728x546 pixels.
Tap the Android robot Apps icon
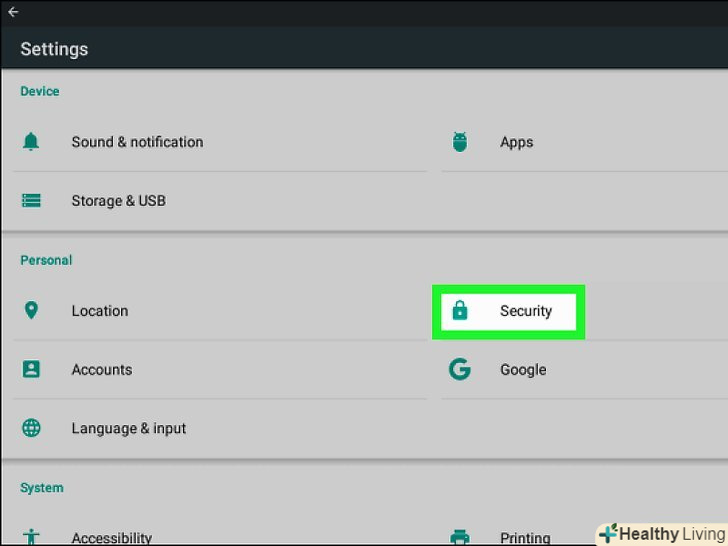[x=460, y=142]
